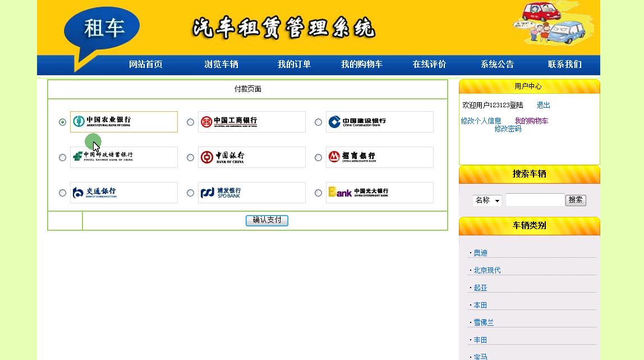The height and width of the screenshot is (360, 644).
Task: Open 我的订单 from navigation bar
Action: [294, 64]
